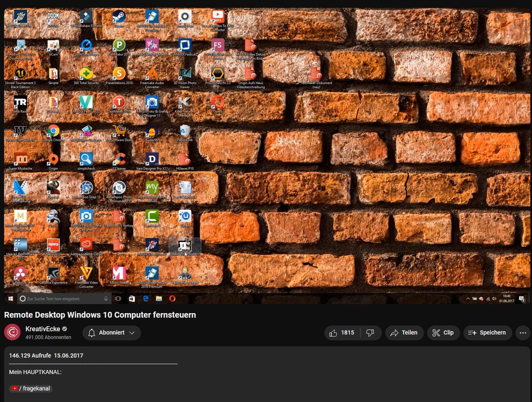The width and height of the screenshot is (532, 402).
Task: Open the Steam desktop icon
Action: [119, 19]
